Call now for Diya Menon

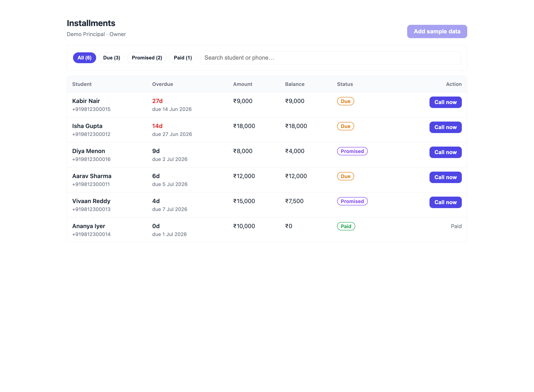[445, 152]
